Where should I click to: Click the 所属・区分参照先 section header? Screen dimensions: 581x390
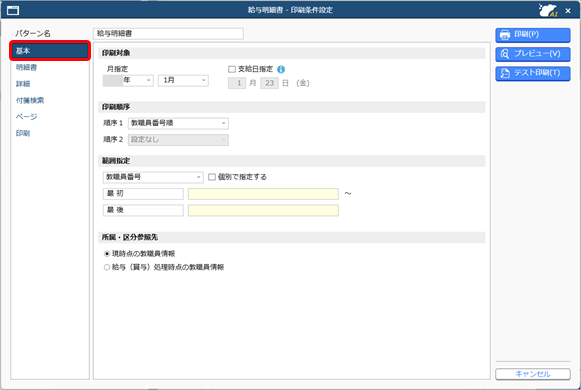pyautogui.click(x=292, y=237)
